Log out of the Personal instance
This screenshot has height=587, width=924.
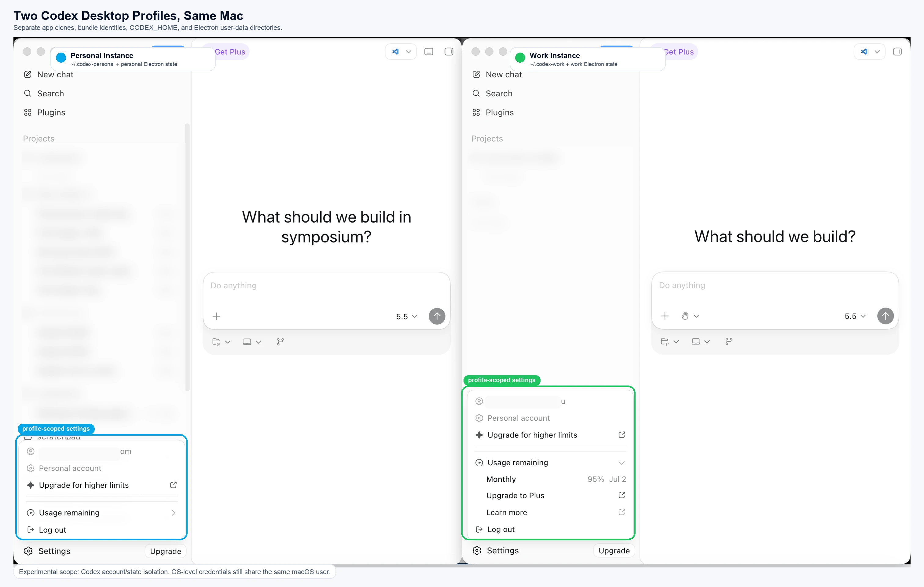pos(102,530)
